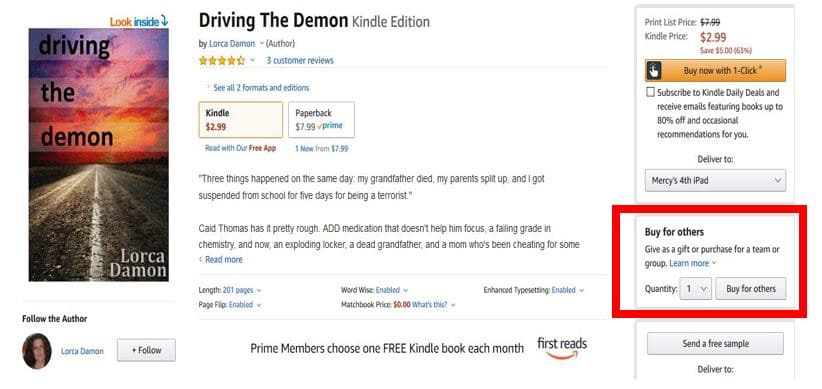The width and height of the screenshot is (822, 389).
Task: Click the Send a free sample button
Action: click(715, 344)
